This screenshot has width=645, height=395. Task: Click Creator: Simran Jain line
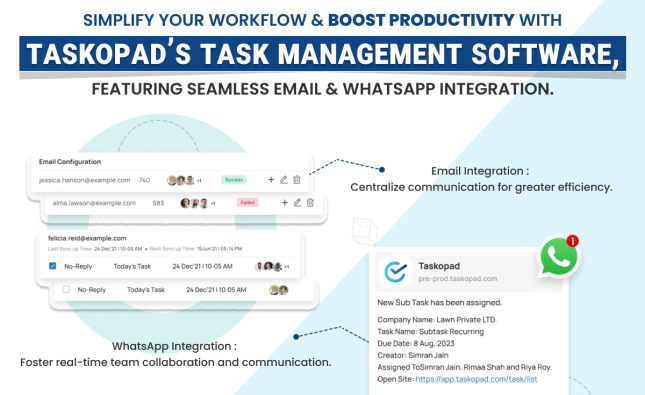413,356
